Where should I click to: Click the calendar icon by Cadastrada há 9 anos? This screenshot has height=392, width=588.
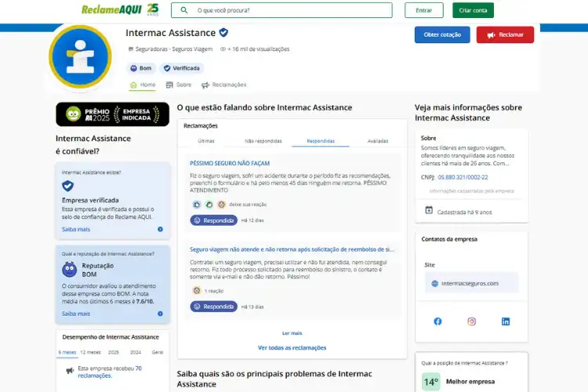(429, 210)
